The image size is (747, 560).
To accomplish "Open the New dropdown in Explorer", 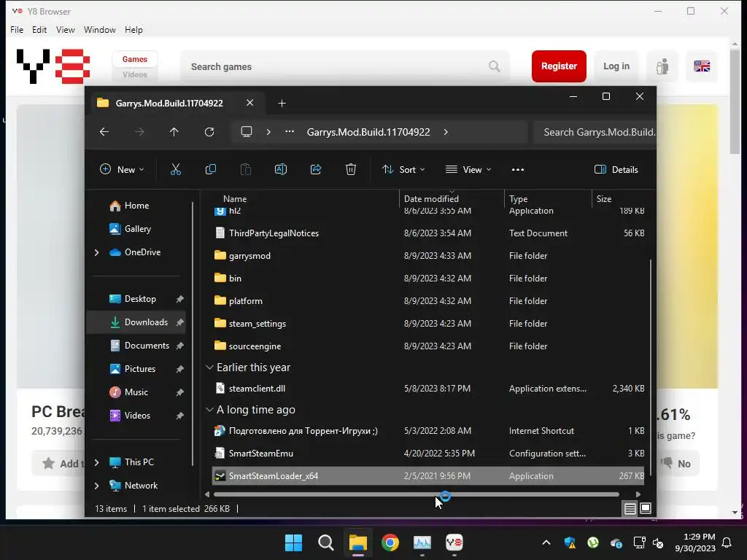I will (122, 169).
